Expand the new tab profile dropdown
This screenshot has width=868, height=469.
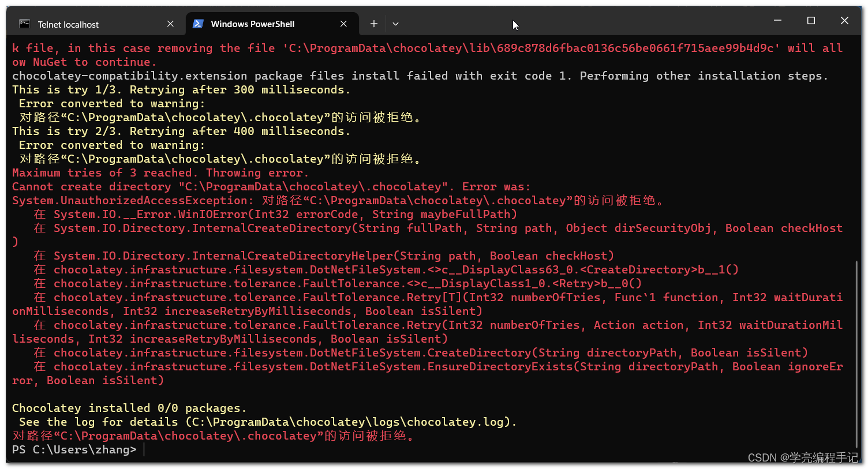pos(395,24)
